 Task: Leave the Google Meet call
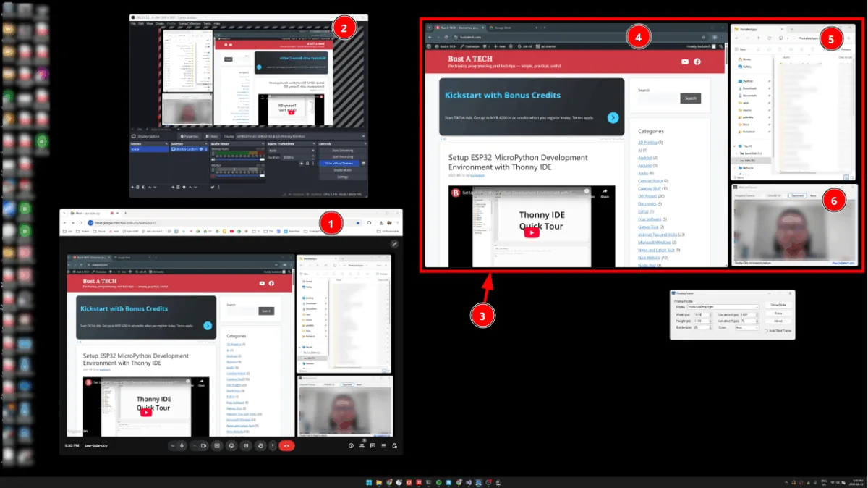287,445
